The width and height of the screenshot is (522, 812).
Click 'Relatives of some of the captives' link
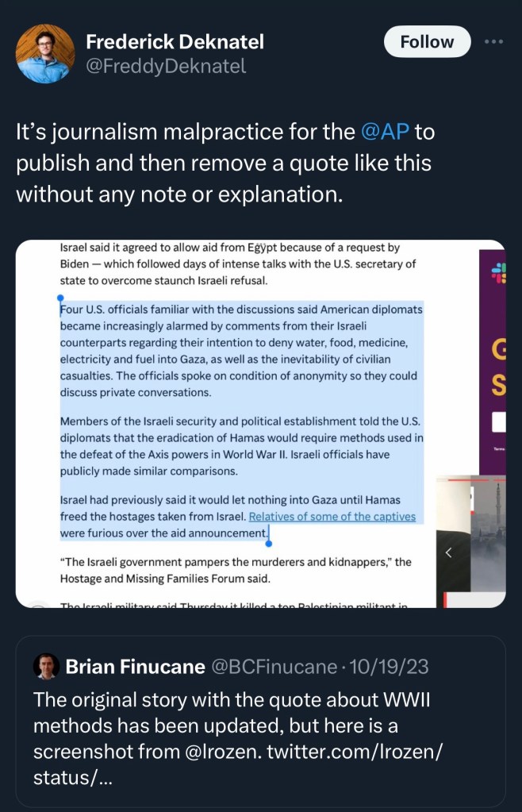click(332, 517)
